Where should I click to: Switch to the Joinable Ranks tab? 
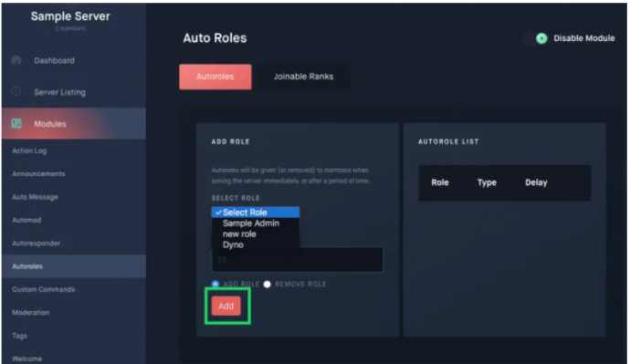[x=303, y=77]
